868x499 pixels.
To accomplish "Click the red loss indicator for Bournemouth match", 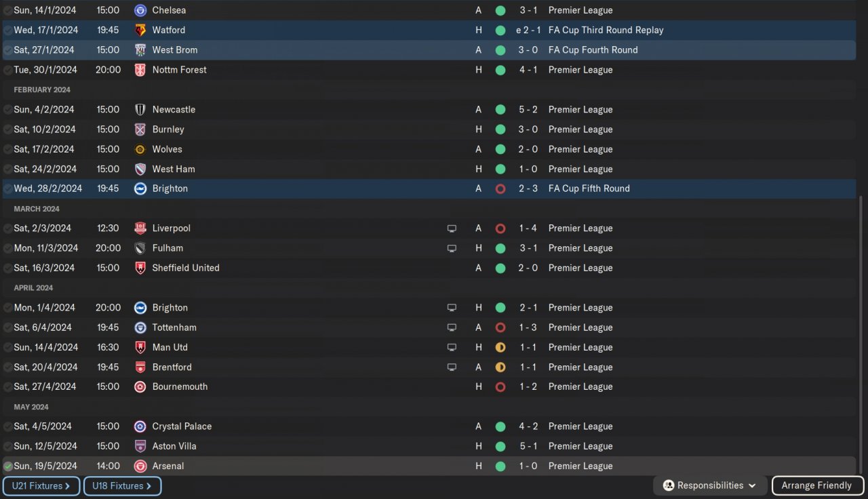I will pyautogui.click(x=500, y=387).
